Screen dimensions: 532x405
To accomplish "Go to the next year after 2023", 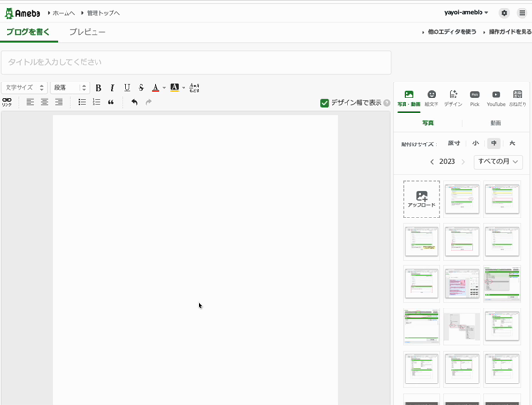I will (x=463, y=162).
